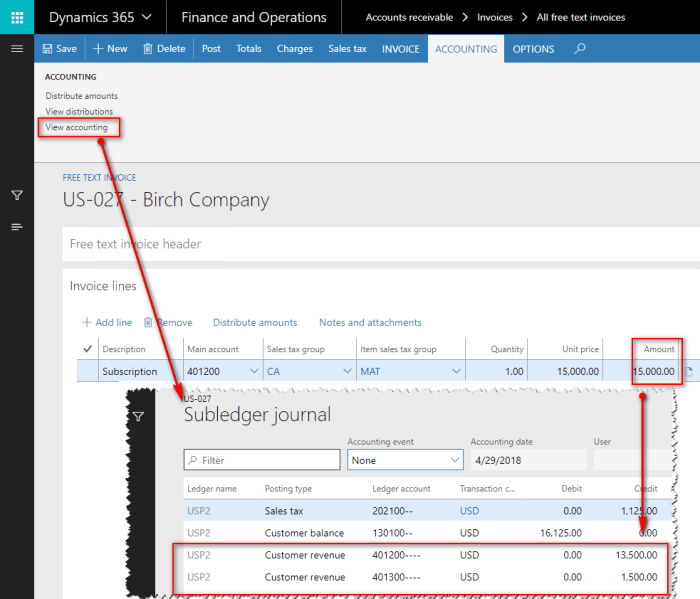Select the Sales tax posting type row

click(x=427, y=511)
